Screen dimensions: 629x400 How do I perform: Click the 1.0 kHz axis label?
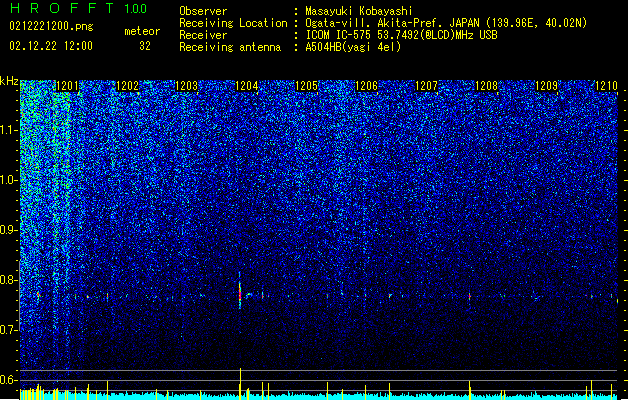(9, 181)
